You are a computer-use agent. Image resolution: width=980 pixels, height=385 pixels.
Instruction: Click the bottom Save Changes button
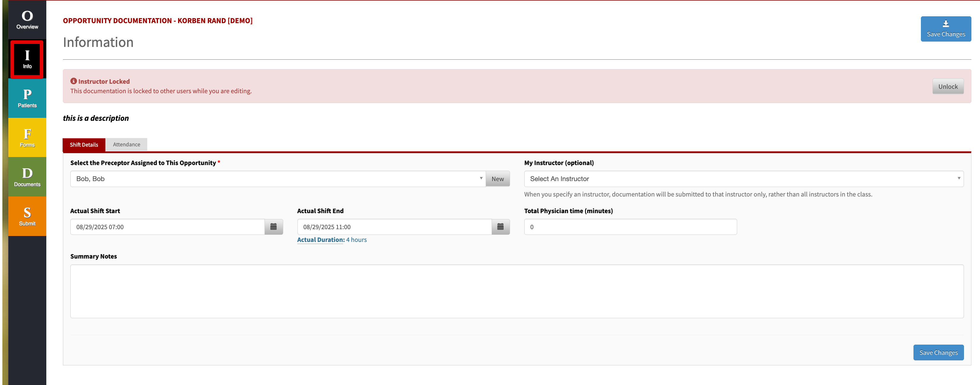point(938,353)
